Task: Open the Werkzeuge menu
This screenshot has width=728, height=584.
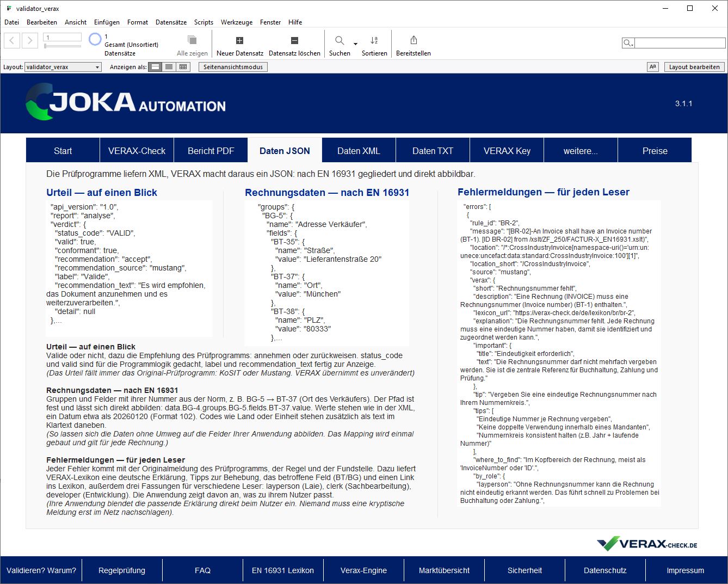Action: pos(237,22)
